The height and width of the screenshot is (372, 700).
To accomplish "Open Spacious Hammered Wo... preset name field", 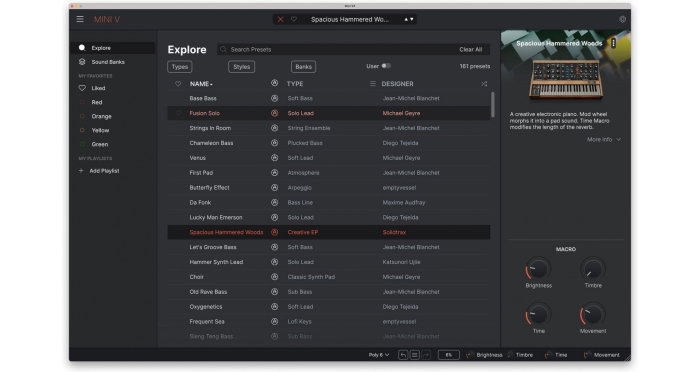I will coord(350,19).
